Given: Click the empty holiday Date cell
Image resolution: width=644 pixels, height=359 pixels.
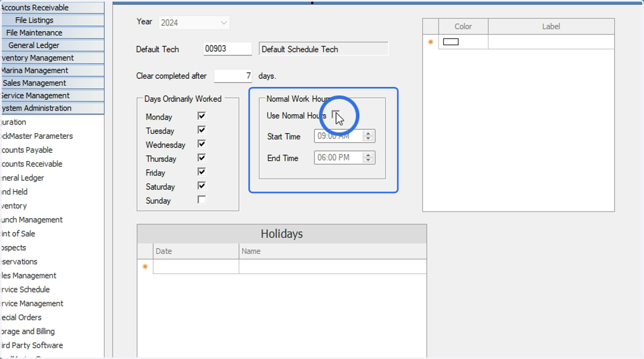Looking at the screenshot, I should point(196,267).
